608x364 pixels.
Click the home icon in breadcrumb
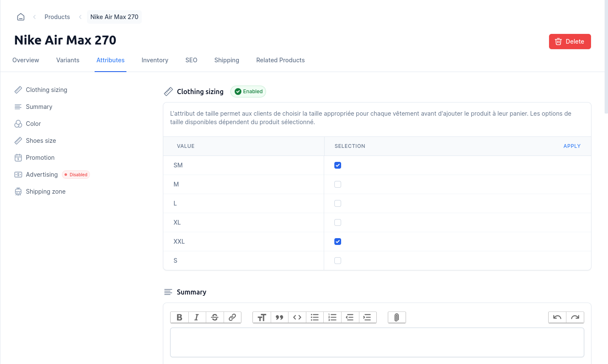coord(21,17)
